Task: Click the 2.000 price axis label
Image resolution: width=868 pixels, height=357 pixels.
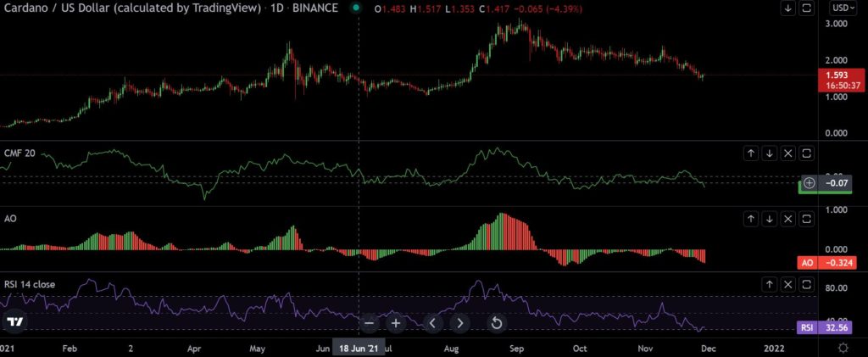Action: coord(836,60)
